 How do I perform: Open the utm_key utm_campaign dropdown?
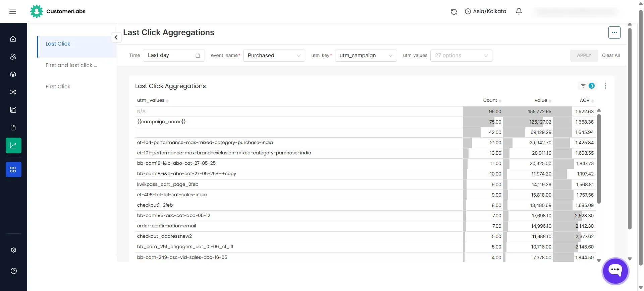tap(366, 56)
